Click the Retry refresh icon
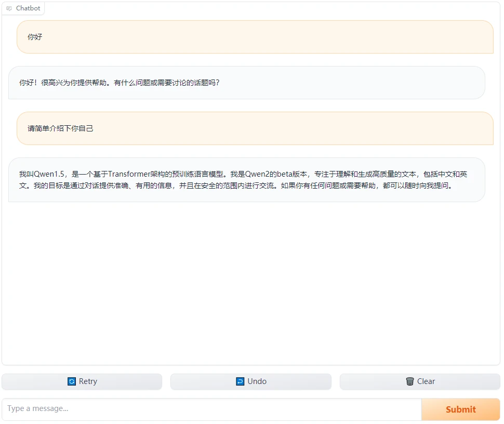Image resolution: width=504 pixels, height=424 pixels. [72, 381]
